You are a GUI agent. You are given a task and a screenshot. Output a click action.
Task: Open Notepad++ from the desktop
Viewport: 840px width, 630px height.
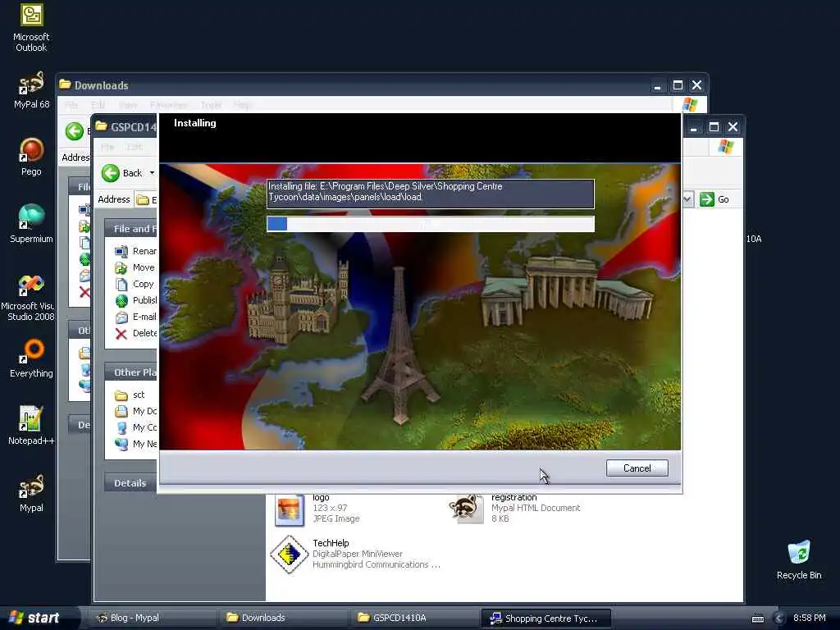click(x=31, y=426)
